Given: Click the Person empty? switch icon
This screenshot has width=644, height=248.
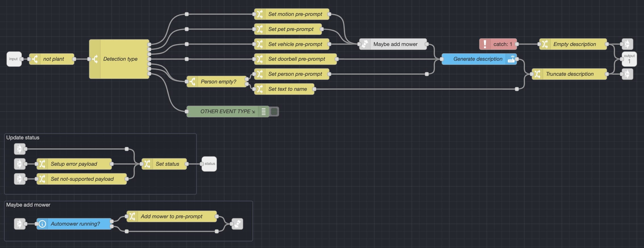Looking at the screenshot, I should point(192,82).
